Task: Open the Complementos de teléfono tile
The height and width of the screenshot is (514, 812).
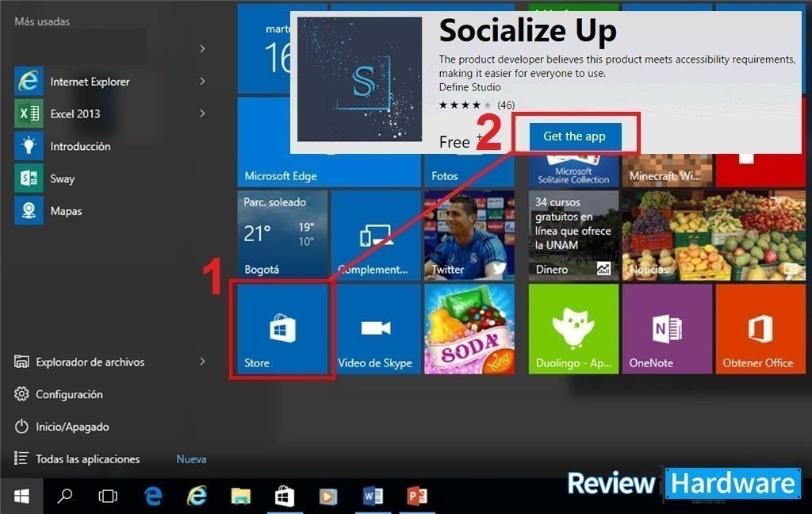Action: [x=375, y=236]
